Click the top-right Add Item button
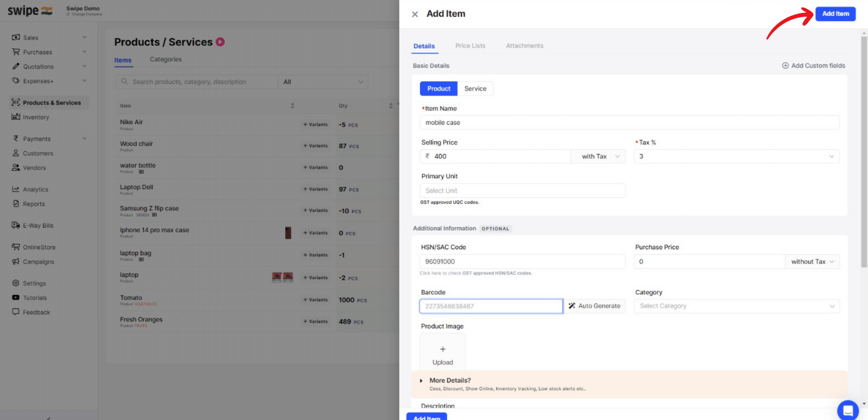 [835, 14]
